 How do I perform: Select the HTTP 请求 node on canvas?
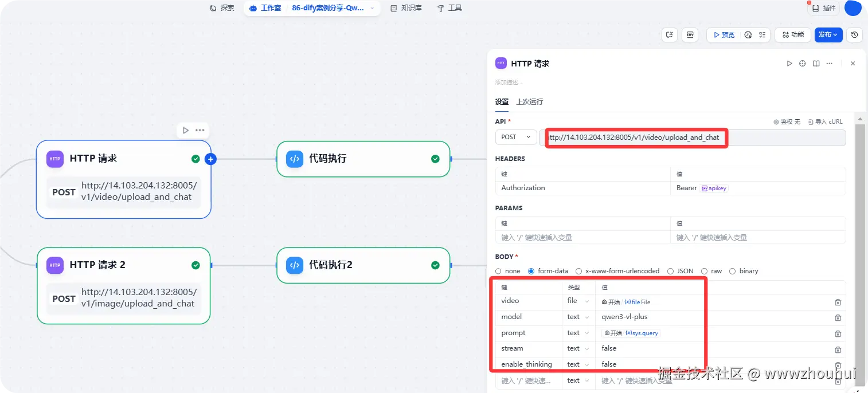[x=124, y=179]
